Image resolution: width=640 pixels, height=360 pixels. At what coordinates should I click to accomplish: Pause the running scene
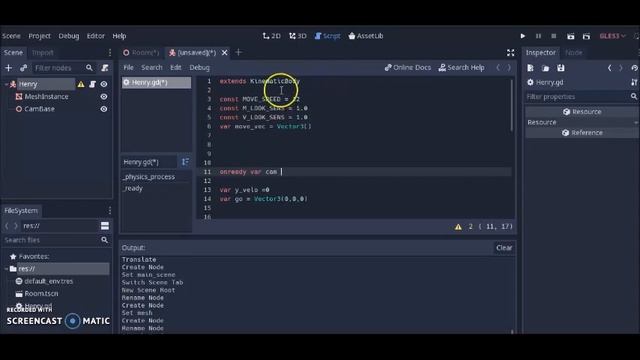pyautogui.click(x=538, y=36)
